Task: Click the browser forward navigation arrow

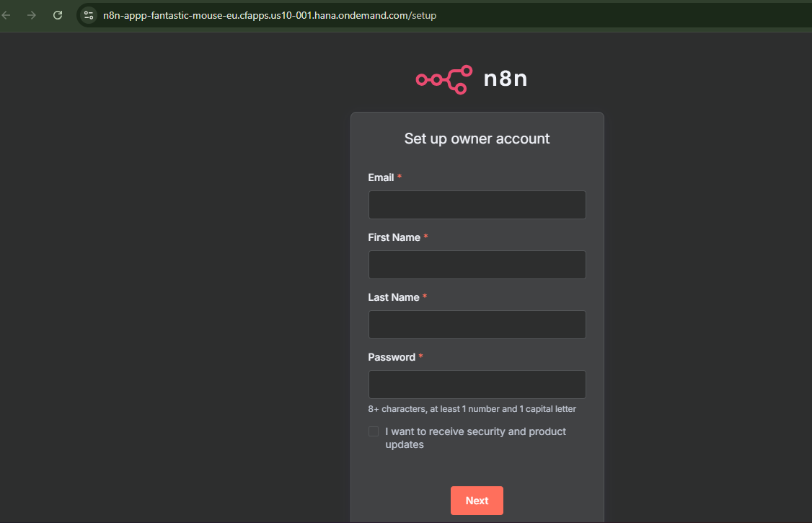Action: (31, 14)
